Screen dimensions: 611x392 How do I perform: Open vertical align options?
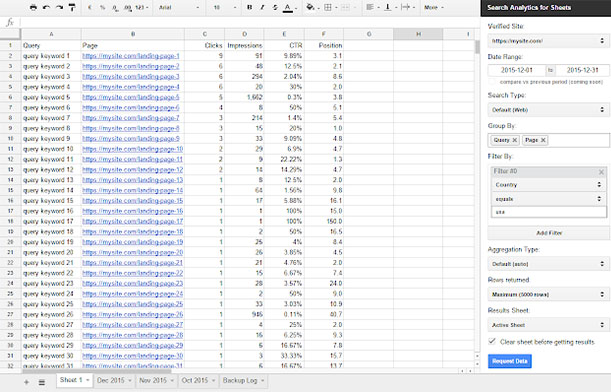pyautogui.click(x=389, y=7)
